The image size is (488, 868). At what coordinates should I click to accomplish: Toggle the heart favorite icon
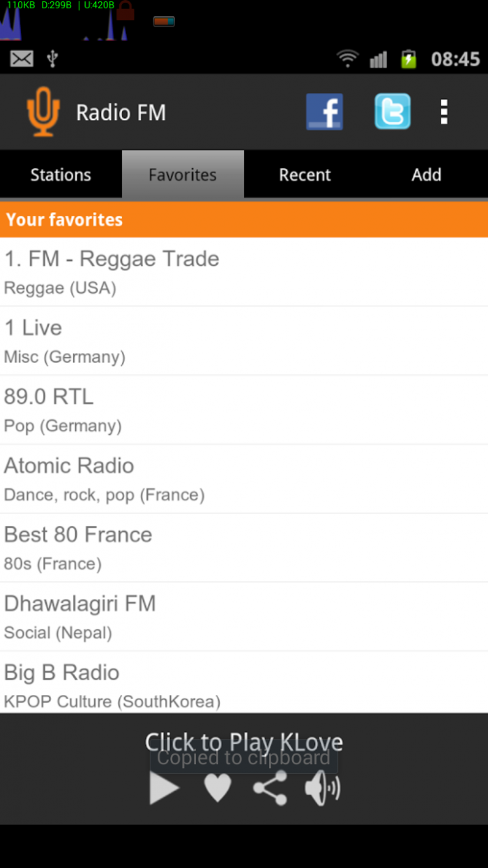tap(218, 788)
